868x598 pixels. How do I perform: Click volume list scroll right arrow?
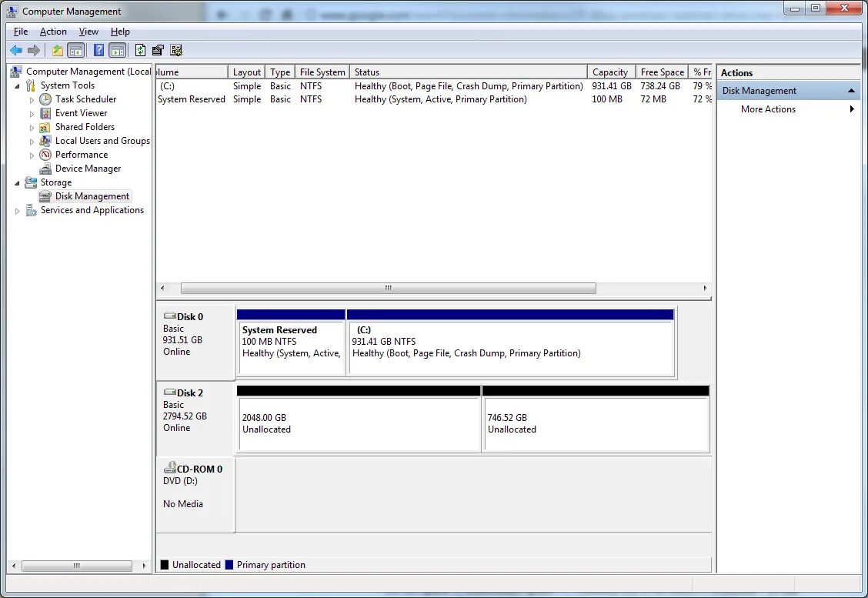coord(705,288)
